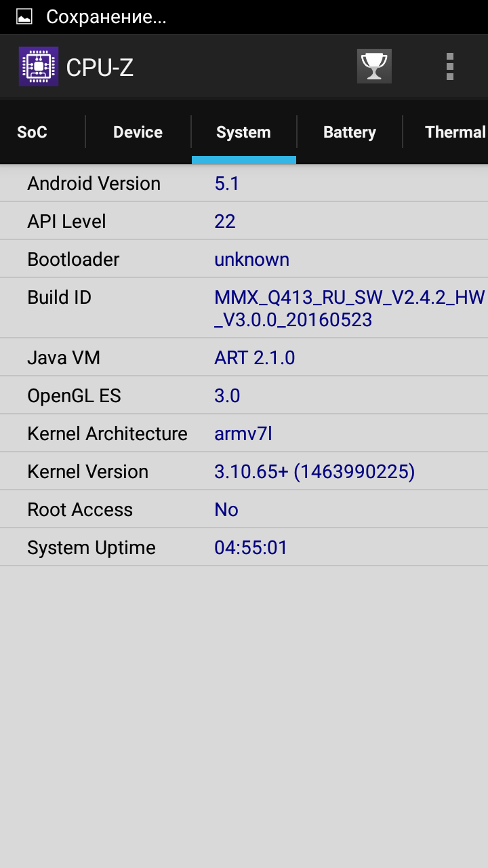Select the kernel version '3.10.65+ (1463990225)'
The height and width of the screenshot is (868, 488).
pos(314,472)
